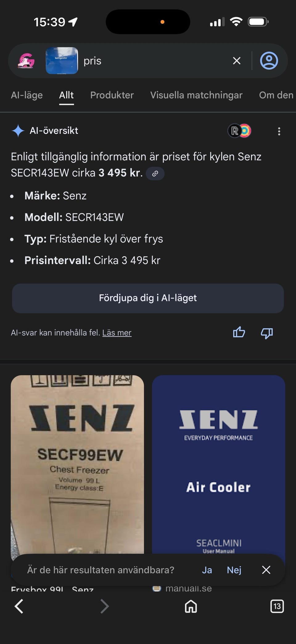Switch to the Produkter tab
Viewport: 296px width, 644px height.
coord(112,95)
